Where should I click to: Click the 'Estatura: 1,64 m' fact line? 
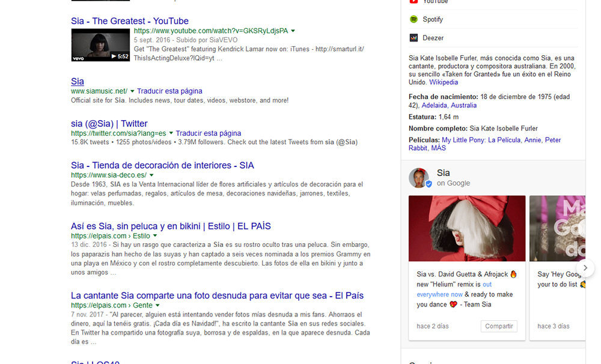pos(433,117)
